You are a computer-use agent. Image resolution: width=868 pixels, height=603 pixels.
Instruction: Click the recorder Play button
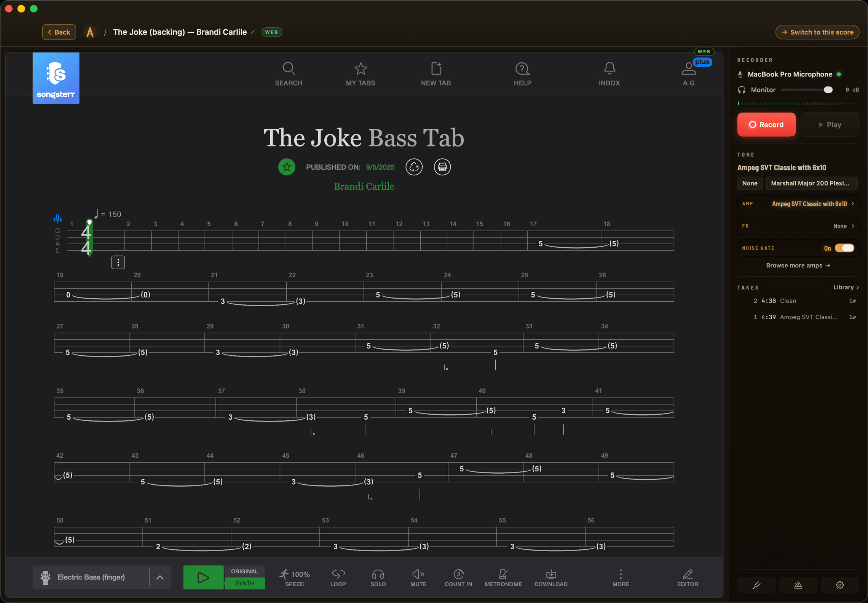click(x=830, y=124)
